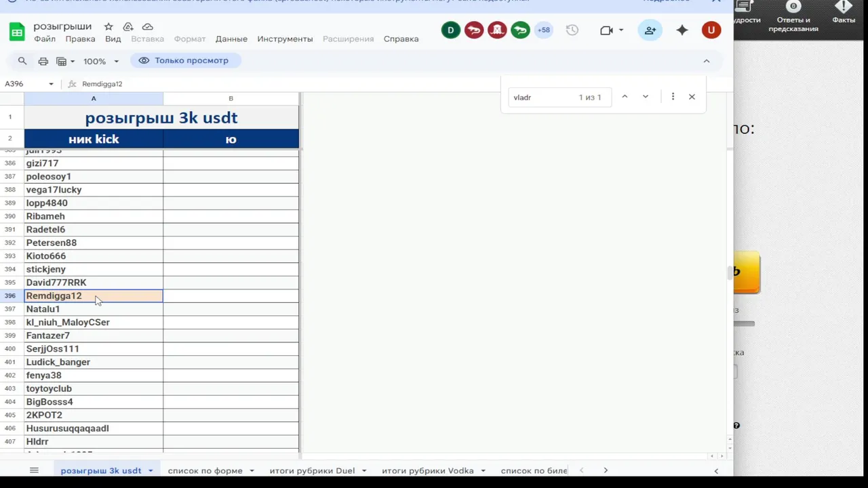Viewport: 868px width, 488px height.
Task: Click the move-to-folder icon beside title
Action: click(128, 26)
